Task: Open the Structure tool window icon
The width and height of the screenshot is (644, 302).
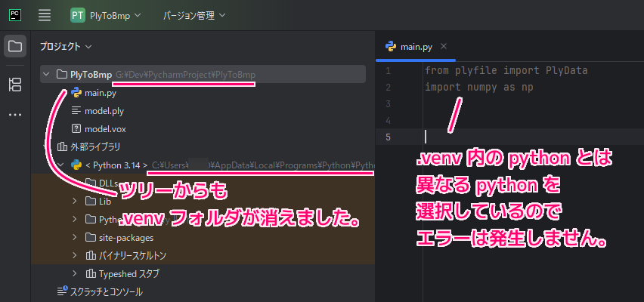Action: 15,85
